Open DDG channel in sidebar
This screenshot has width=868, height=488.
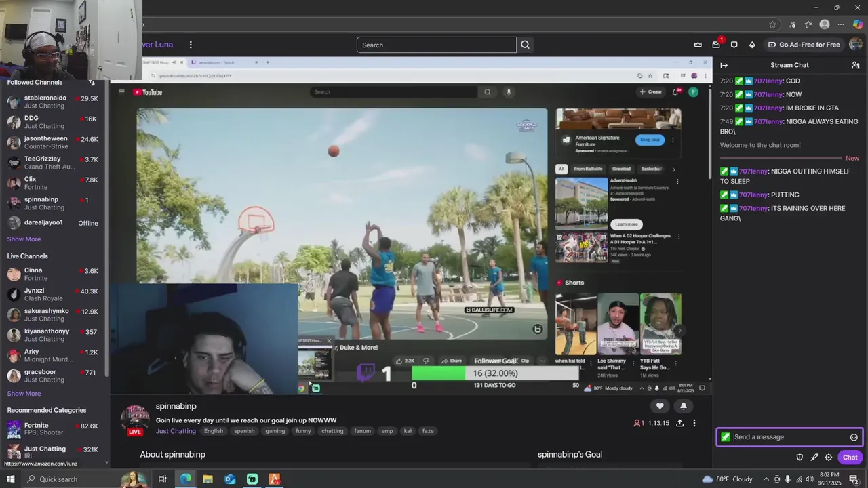pyautogui.click(x=54, y=122)
